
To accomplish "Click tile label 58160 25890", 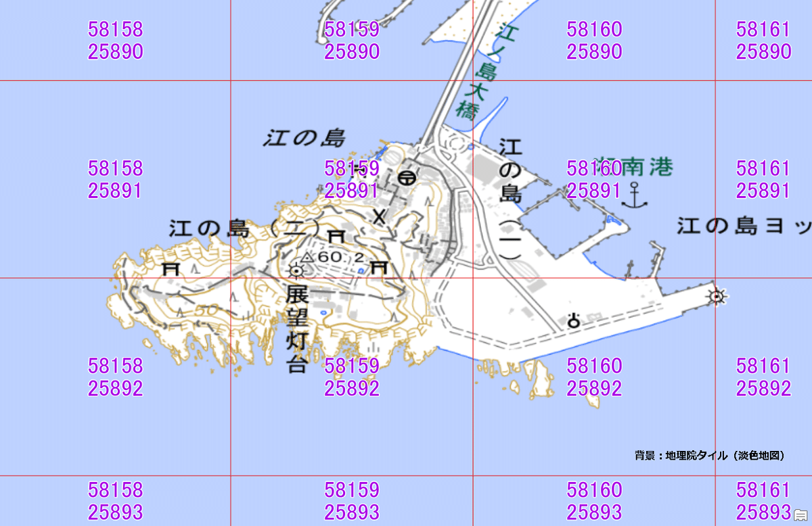I will (594, 41).
